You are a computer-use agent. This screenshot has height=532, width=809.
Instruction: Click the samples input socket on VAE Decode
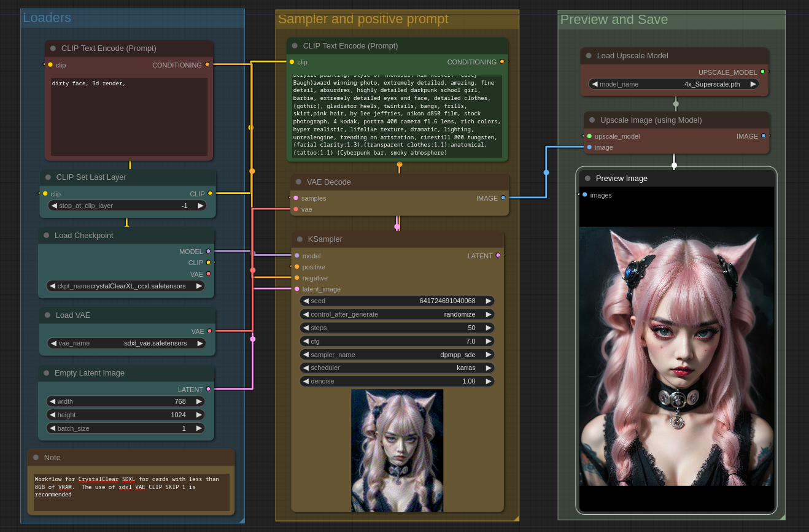coord(296,198)
